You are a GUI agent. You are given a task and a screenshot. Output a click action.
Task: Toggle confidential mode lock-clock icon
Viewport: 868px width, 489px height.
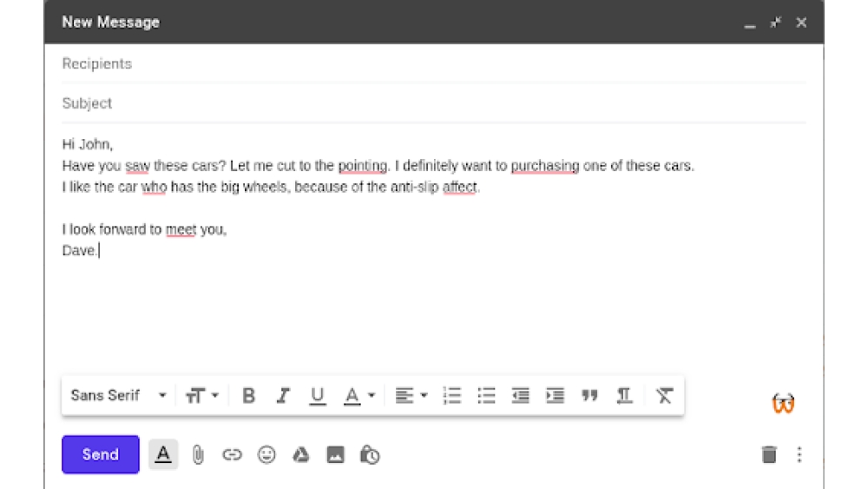click(x=370, y=454)
